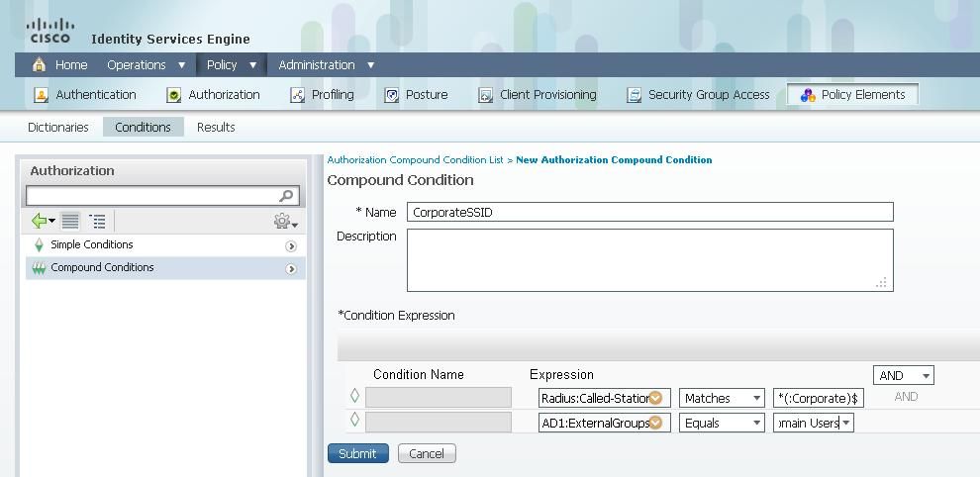Open the Client Provisioning tab

point(548,94)
